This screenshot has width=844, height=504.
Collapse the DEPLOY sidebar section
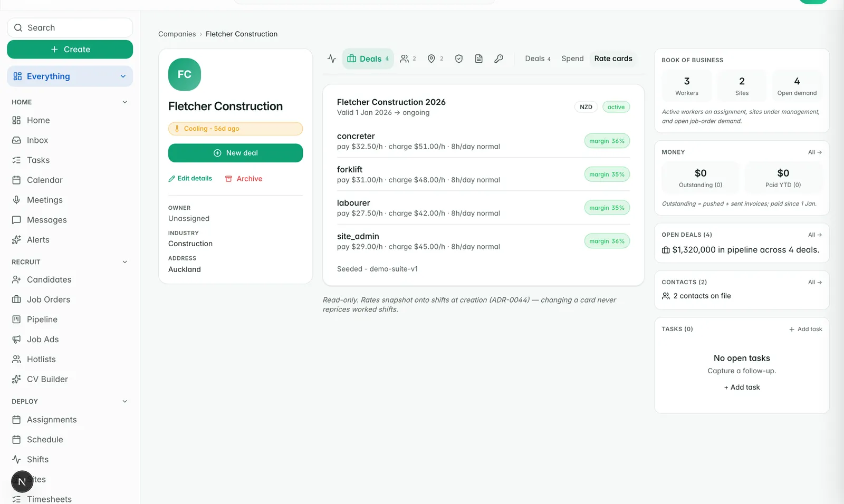click(x=125, y=402)
